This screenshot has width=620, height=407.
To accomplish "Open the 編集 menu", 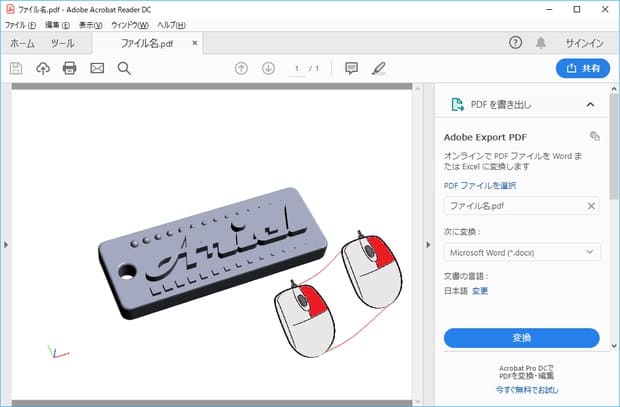I will [57, 25].
